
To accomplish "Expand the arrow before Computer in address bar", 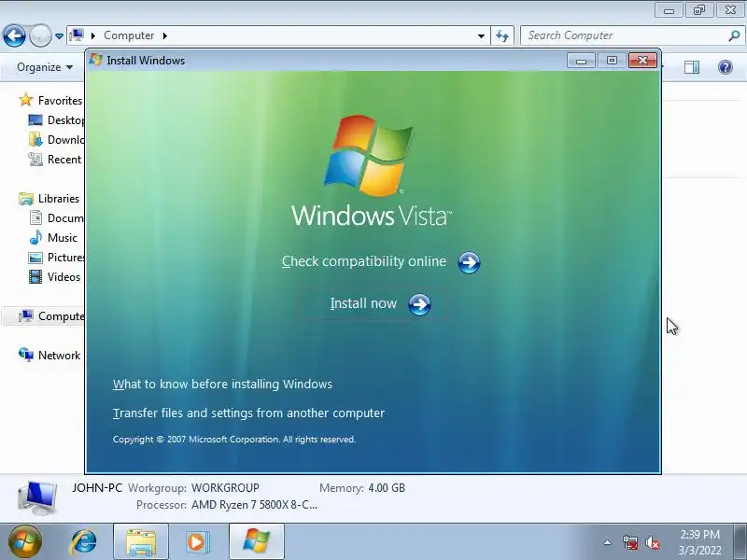I will click(93, 35).
